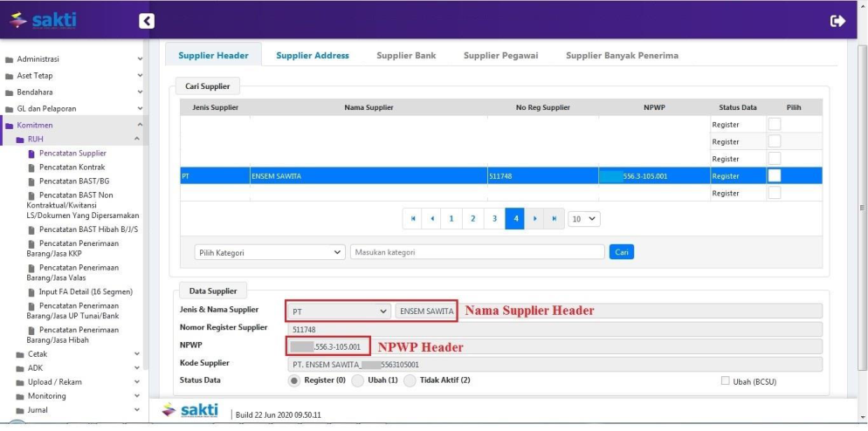Jump to last page of supplier list
Image resolution: width=868 pixels, height=431 pixels.
click(x=555, y=218)
